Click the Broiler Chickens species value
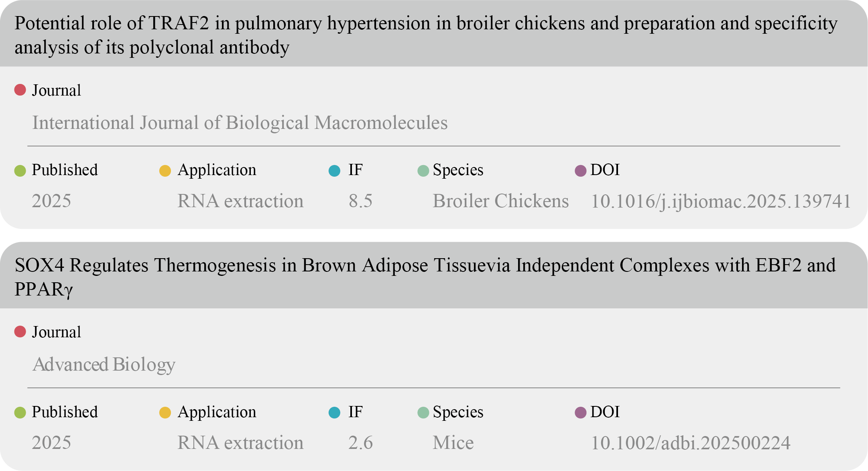The height and width of the screenshot is (471, 868). 500,201
